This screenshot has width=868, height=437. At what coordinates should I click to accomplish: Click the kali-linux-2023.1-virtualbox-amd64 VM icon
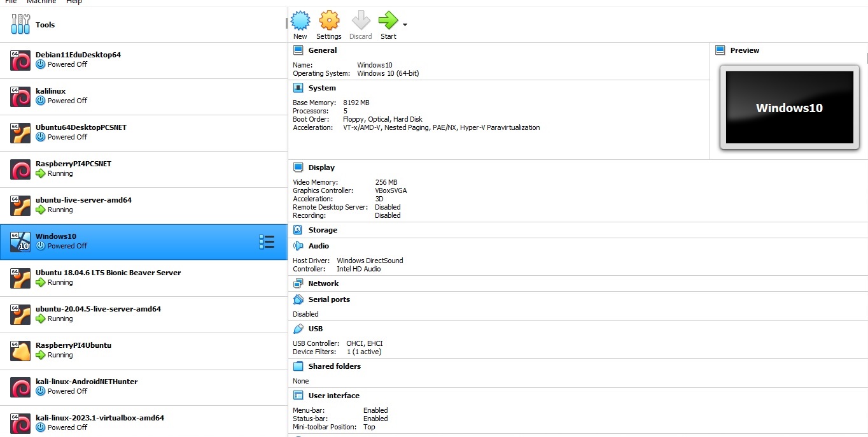tap(20, 423)
